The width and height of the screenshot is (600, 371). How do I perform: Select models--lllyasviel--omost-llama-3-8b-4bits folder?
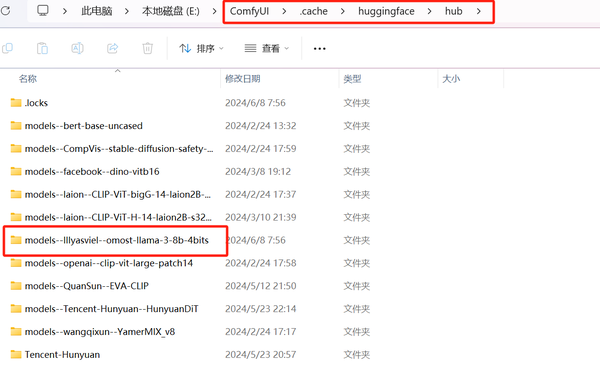coord(117,240)
